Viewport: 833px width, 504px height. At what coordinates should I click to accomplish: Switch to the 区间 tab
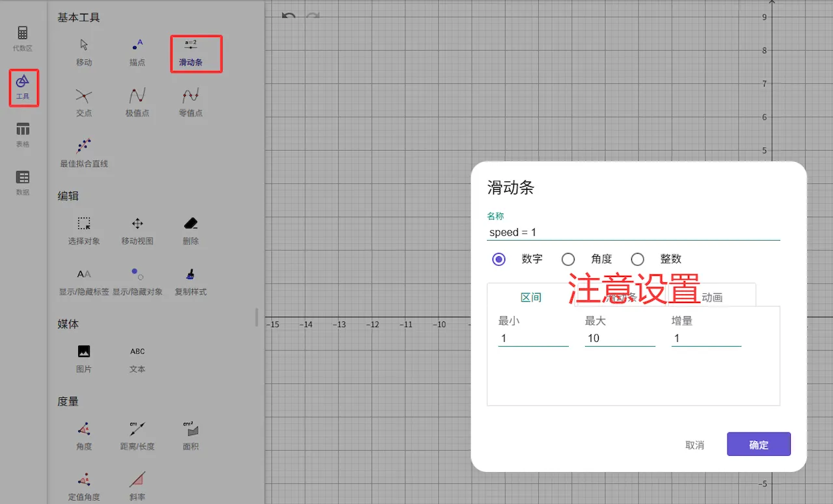(x=531, y=297)
